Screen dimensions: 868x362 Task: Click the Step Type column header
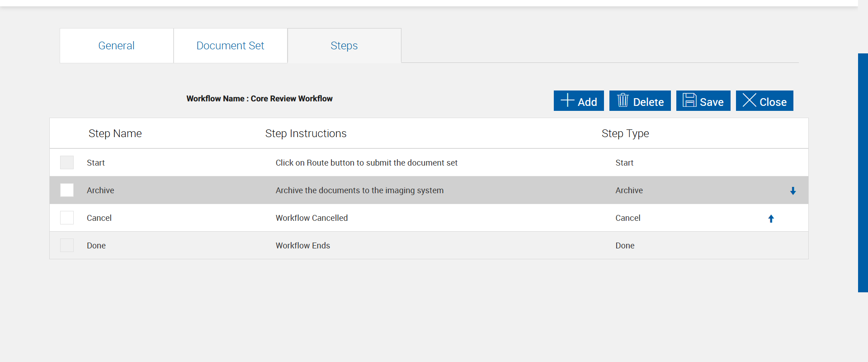[625, 133]
